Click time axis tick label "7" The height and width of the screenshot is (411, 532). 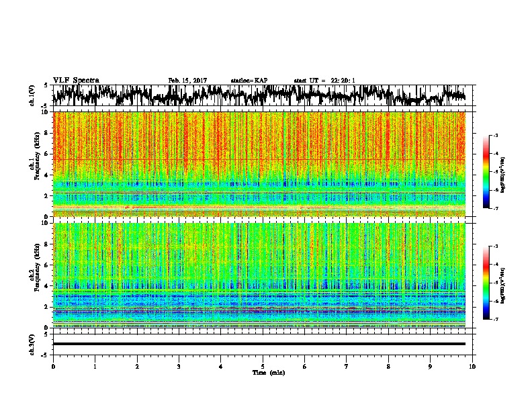tap(347, 367)
